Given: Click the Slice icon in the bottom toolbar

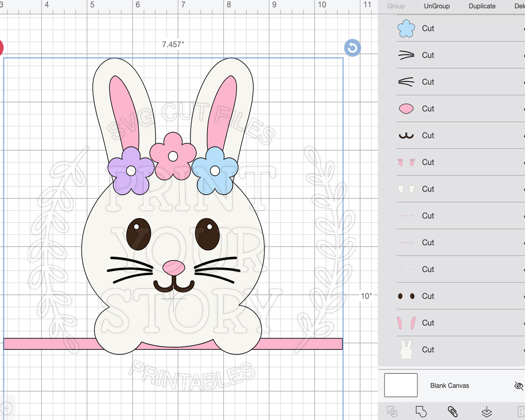Looking at the screenshot, I should (392, 412).
